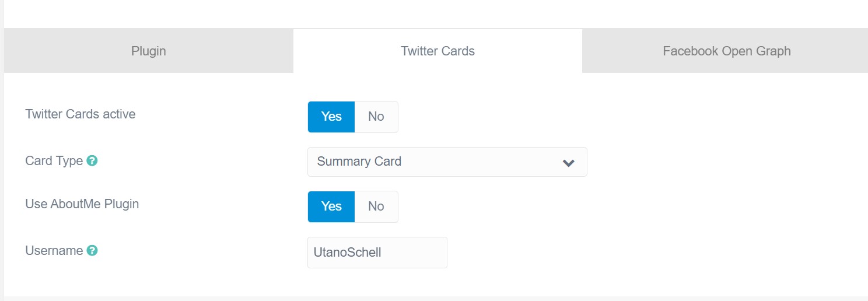Click the Twitter Cards active label
The height and width of the screenshot is (301, 868).
click(x=80, y=114)
